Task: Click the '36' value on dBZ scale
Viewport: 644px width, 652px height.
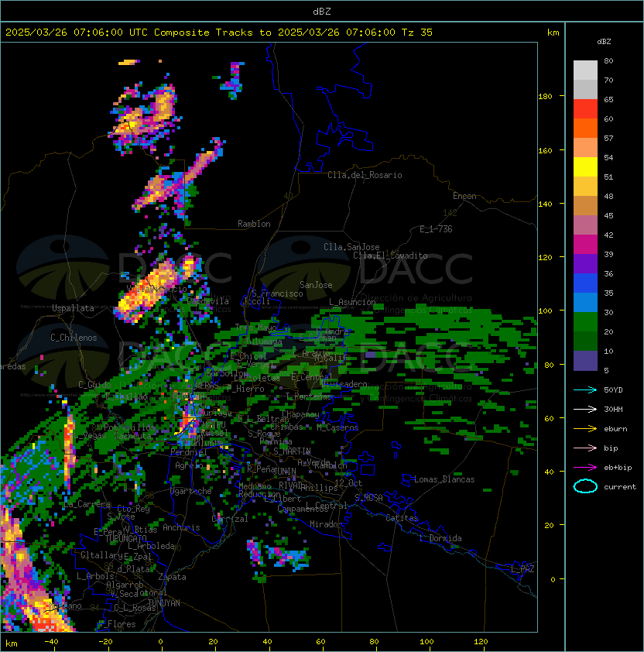Action: tap(608, 273)
